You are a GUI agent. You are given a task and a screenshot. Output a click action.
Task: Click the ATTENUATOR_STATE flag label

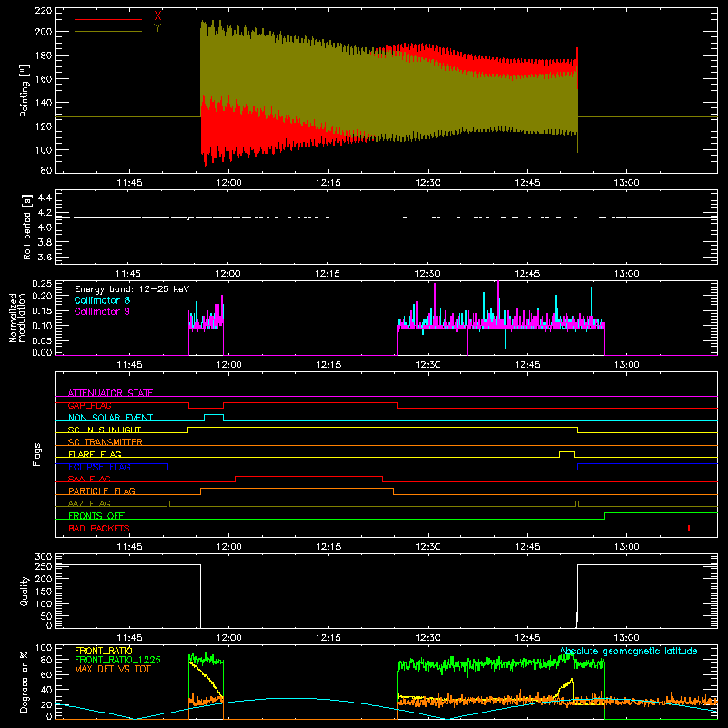tap(110, 393)
